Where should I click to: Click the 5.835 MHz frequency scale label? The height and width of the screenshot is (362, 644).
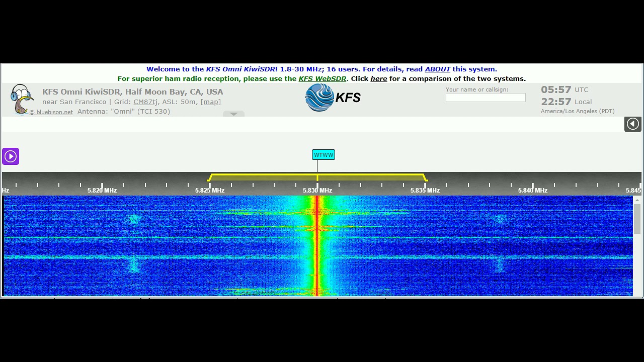[425, 191]
